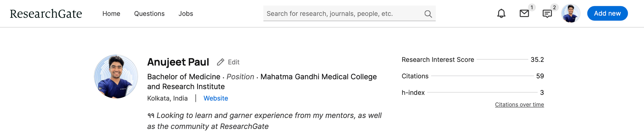Focus the research search field
The height and width of the screenshot is (137, 644).
343,13
